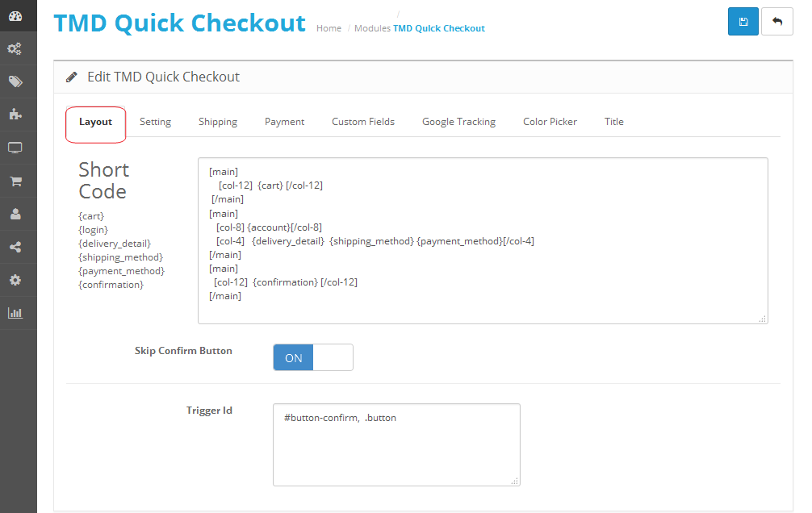Click inside the Short Code layout textarea
This screenshot has width=812, height=513.
(483, 240)
